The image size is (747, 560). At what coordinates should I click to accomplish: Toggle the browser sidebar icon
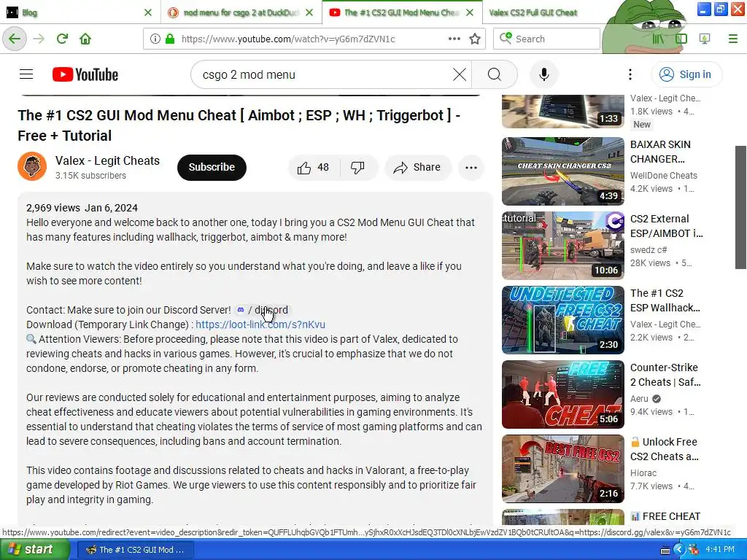point(682,39)
